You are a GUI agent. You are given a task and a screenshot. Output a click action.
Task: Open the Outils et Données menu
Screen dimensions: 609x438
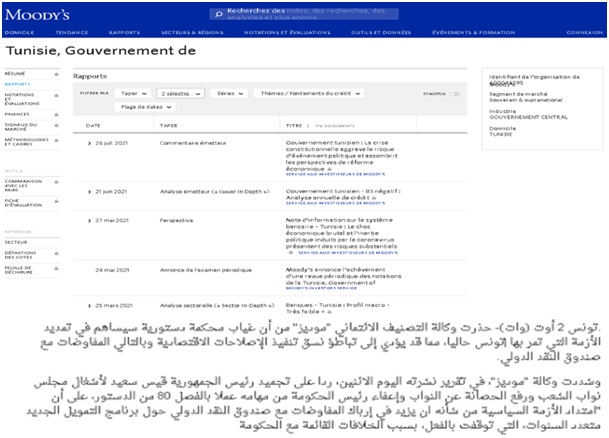tap(381, 33)
